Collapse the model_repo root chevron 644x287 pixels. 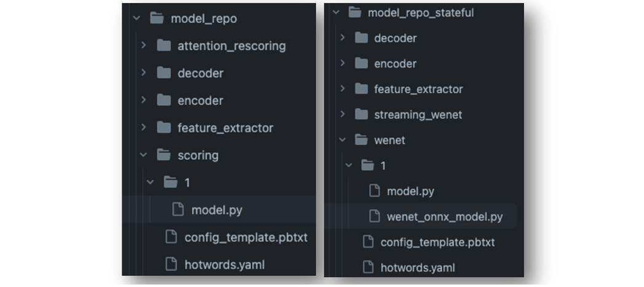coord(137,18)
